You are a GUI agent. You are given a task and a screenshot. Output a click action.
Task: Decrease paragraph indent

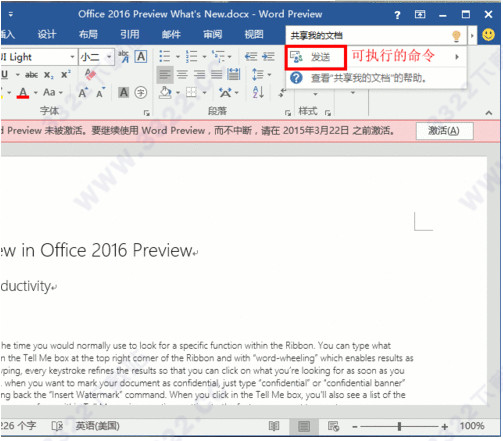coord(251,57)
